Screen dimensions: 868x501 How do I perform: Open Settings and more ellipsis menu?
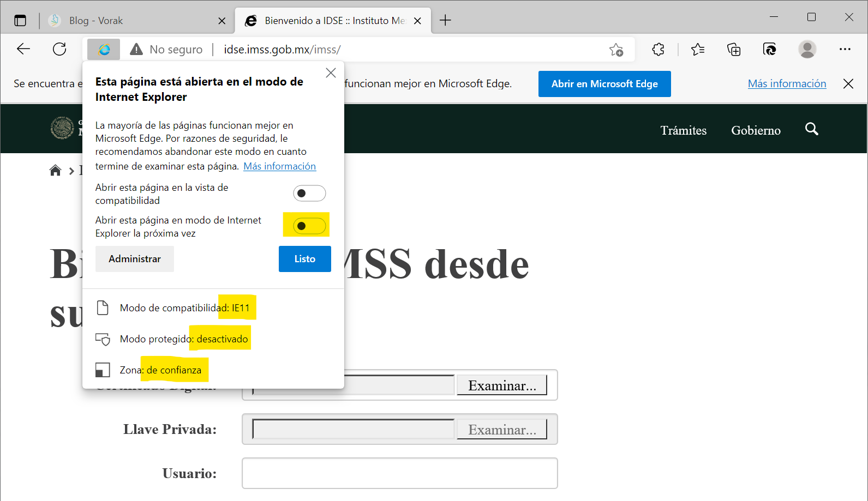845,49
